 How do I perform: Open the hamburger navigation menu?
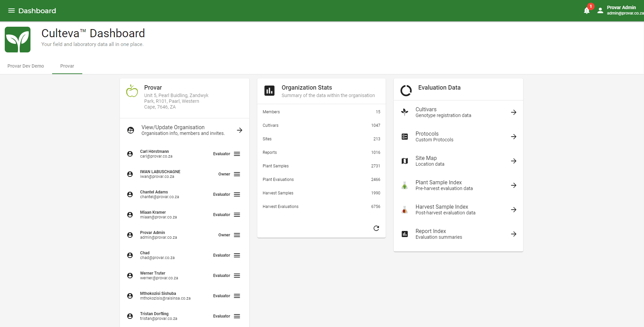click(12, 10)
